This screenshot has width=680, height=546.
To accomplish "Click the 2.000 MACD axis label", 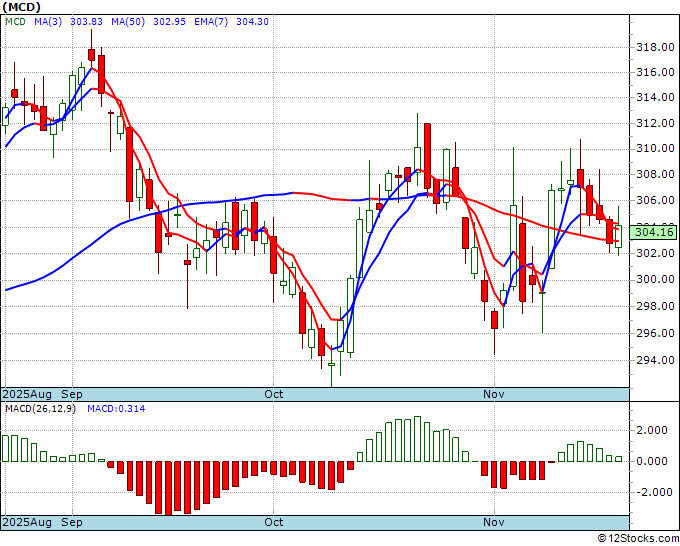I will 651,431.
